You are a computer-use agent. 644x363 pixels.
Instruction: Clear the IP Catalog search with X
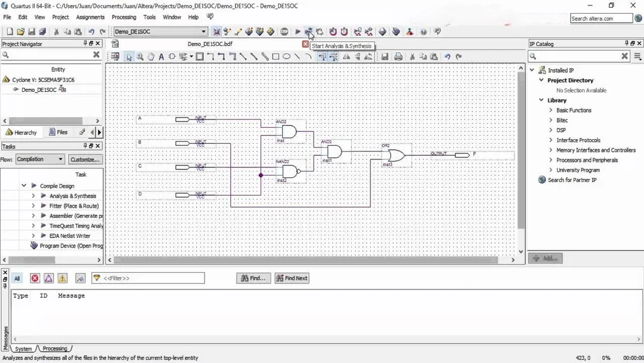[624, 56]
